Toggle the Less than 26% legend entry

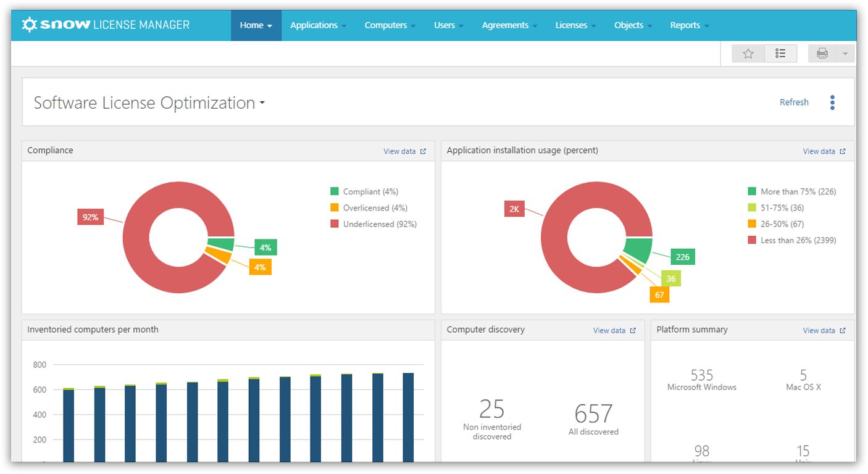tap(791, 240)
